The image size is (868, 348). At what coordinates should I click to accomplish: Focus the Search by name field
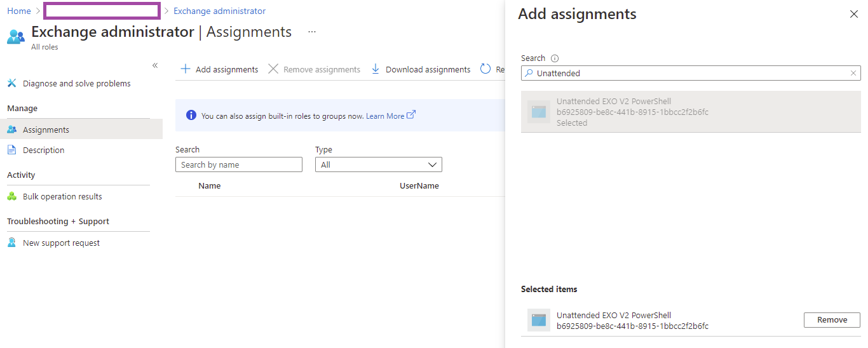pyautogui.click(x=239, y=164)
